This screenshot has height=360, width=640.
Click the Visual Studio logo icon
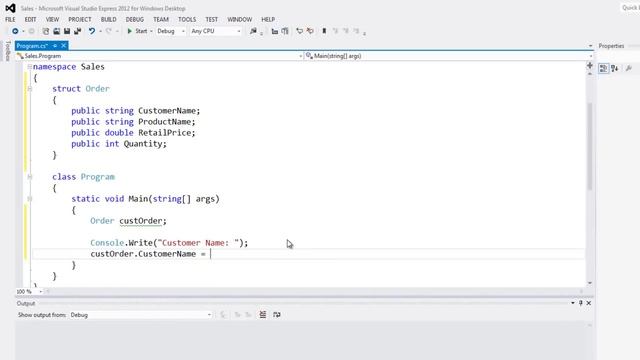click(x=10, y=8)
